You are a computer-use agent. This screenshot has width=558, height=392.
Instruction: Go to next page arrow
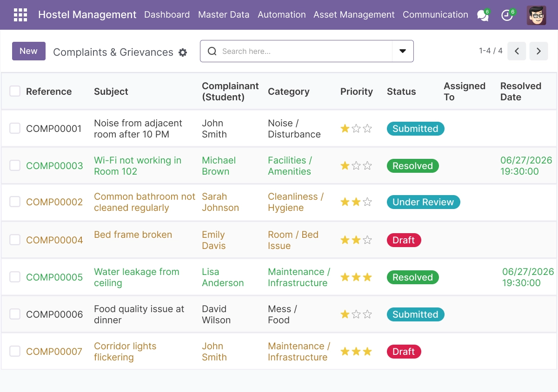click(538, 51)
